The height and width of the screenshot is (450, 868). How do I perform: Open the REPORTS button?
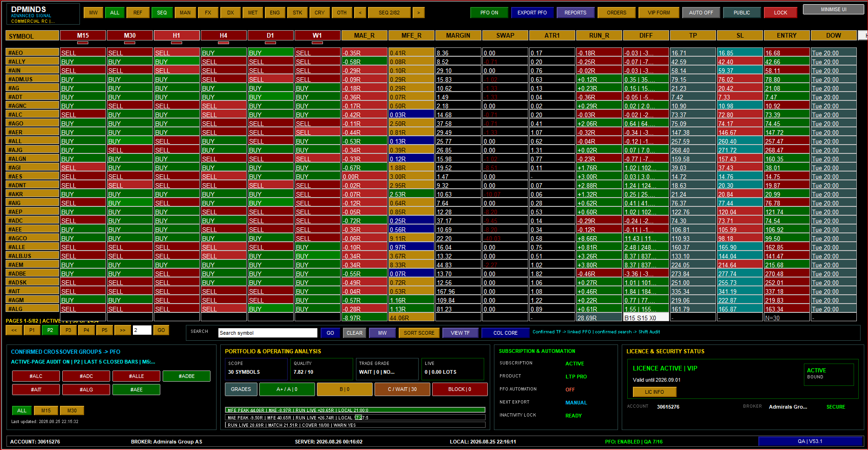click(575, 13)
